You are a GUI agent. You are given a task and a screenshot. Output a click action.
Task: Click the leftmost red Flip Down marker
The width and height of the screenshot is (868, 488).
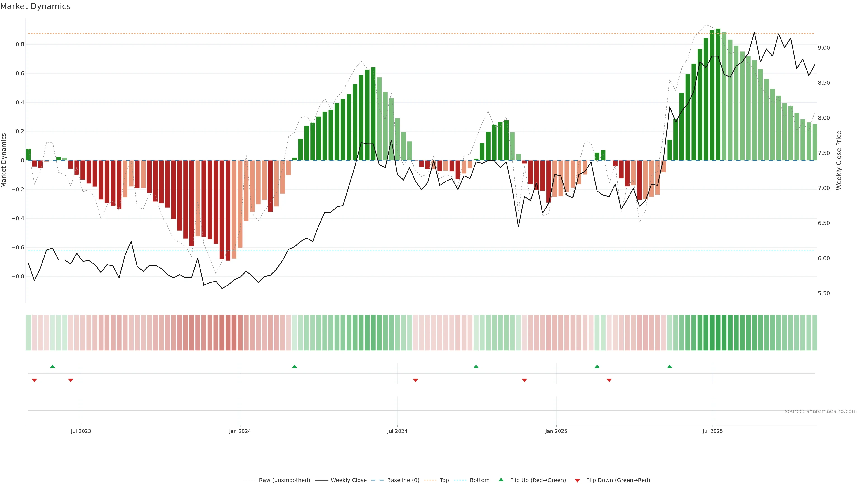(34, 380)
